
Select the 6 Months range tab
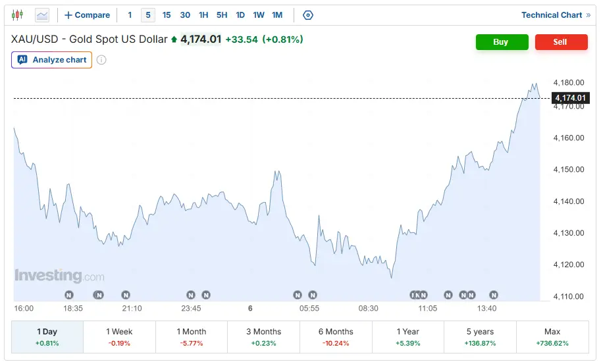coord(336,337)
